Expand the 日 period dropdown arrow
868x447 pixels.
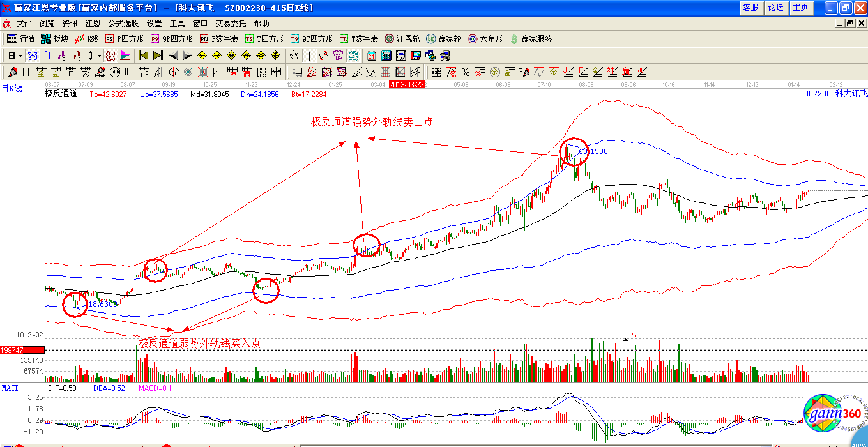pos(21,56)
